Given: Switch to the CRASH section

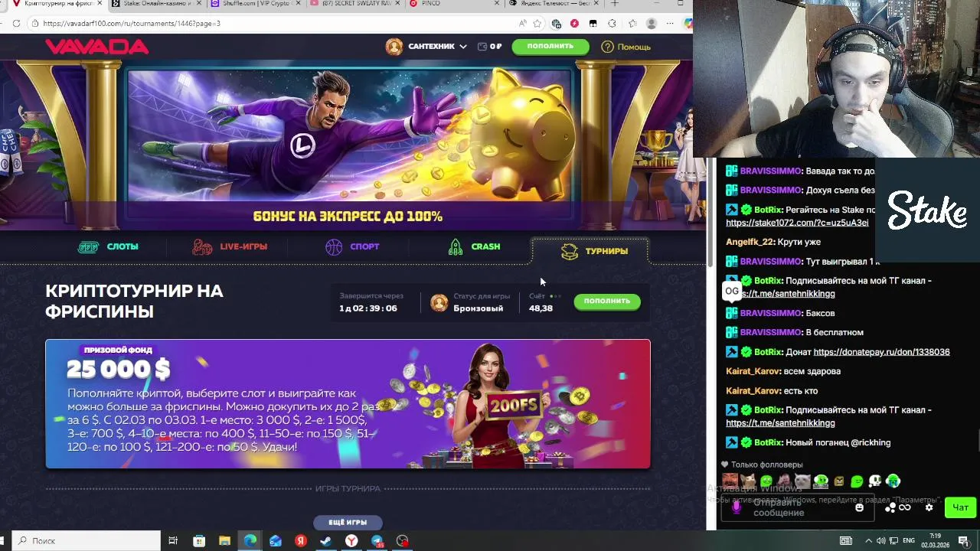Looking at the screenshot, I should 475,246.
